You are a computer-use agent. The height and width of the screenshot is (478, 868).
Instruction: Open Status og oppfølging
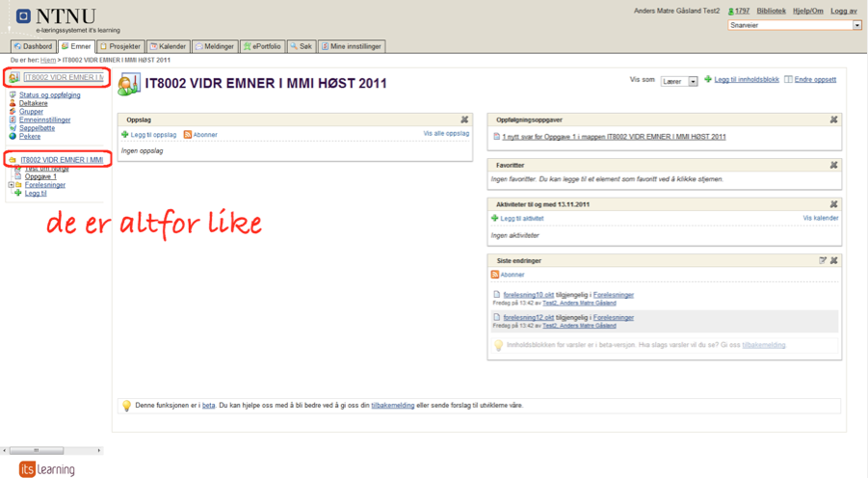(50, 95)
